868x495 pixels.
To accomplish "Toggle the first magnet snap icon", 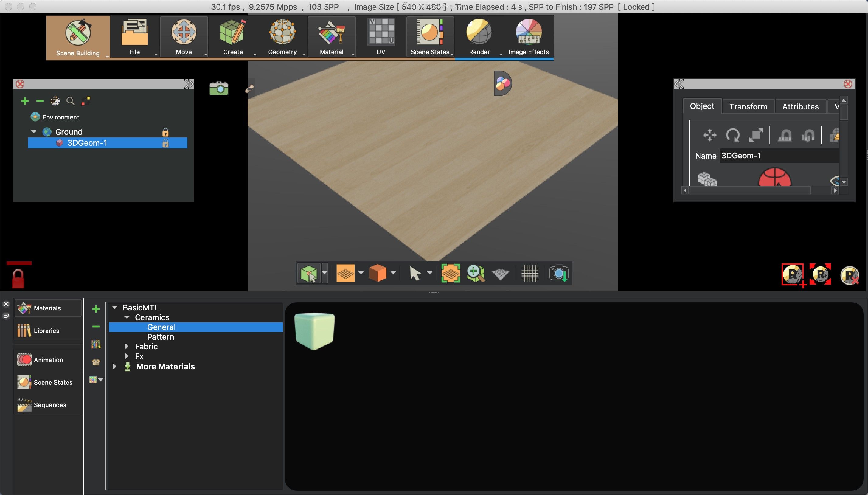I will 785,135.
